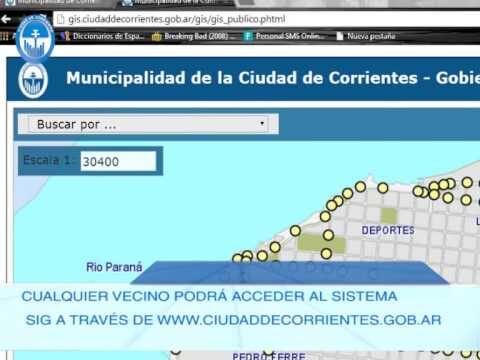Click the browser back arrow

(x=6, y=19)
